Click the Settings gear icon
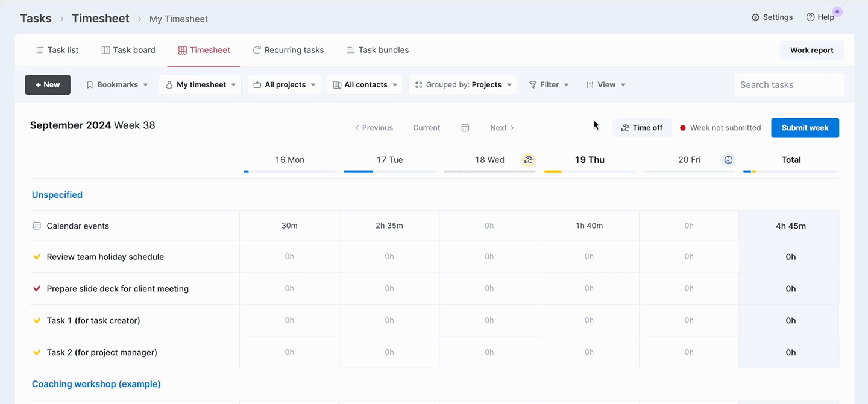The height and width of the screenshot is (404, 868). pyautogui.click(x=755, y=17)
